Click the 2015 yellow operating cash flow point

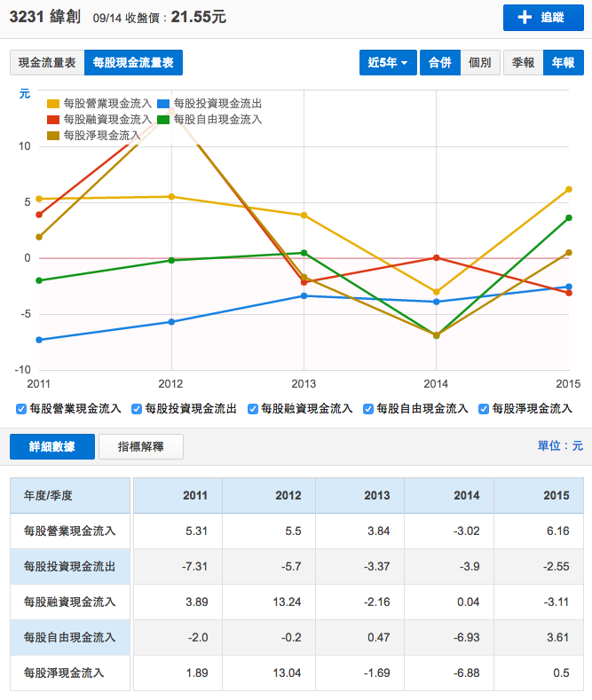pyautogui.click(x=568, y=189)
